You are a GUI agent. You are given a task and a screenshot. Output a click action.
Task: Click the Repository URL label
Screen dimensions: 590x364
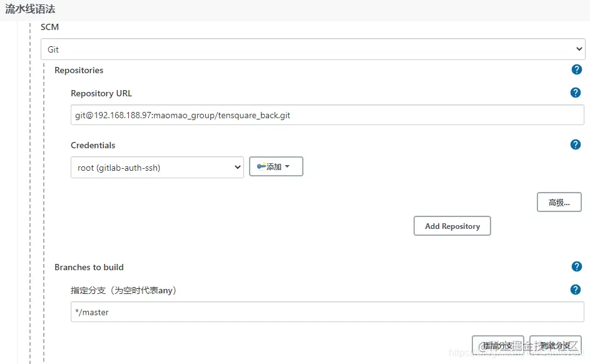tap(101, 93)
